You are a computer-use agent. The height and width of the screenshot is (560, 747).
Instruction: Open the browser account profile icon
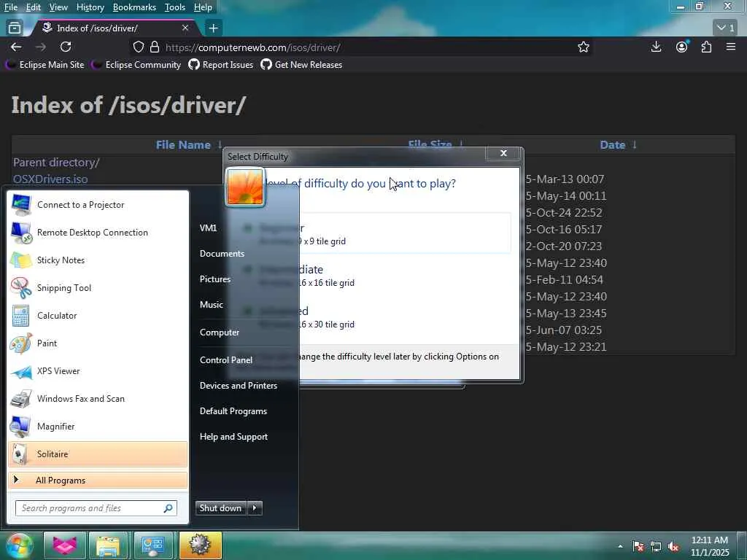[x=682, y=47]
